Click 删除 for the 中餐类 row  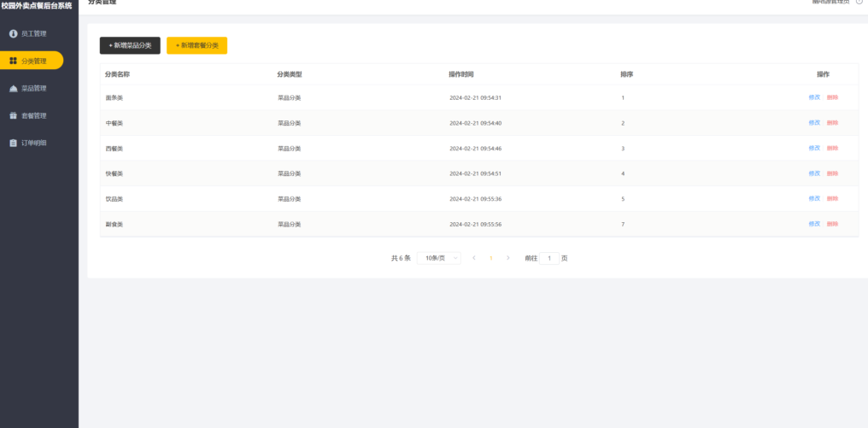pos(832,123)
